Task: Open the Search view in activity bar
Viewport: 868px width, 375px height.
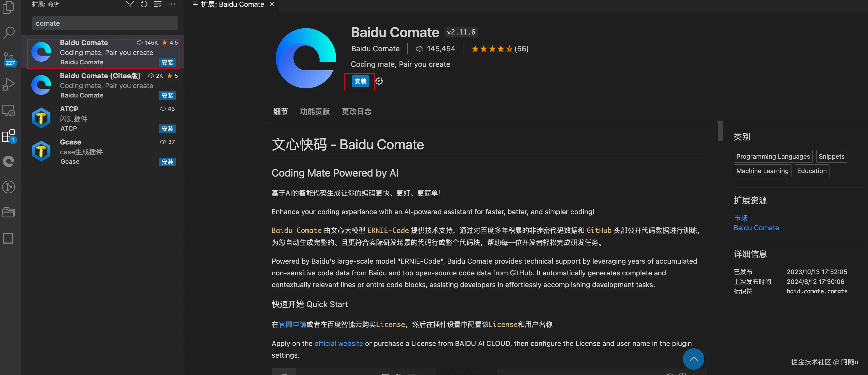Action: tap(9, 33)
